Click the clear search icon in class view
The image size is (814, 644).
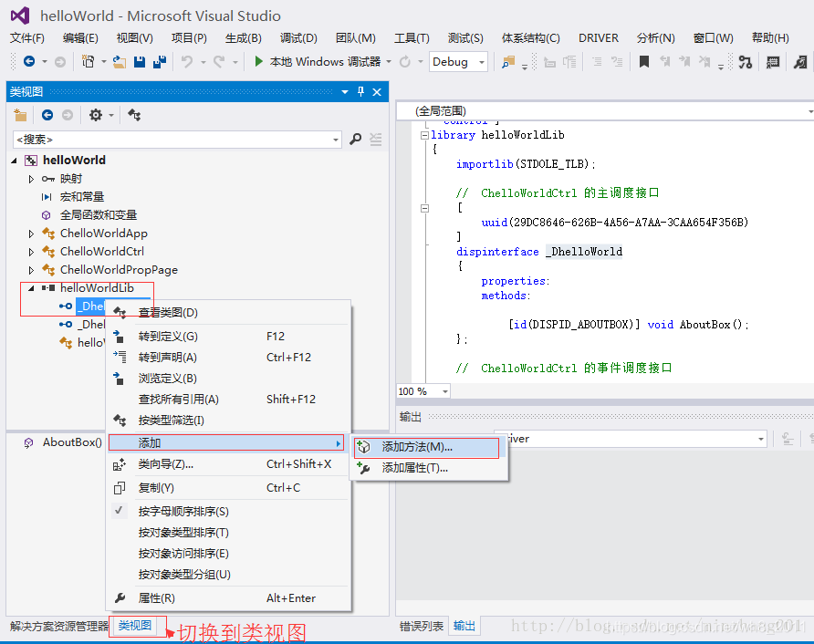click(376, 139)
